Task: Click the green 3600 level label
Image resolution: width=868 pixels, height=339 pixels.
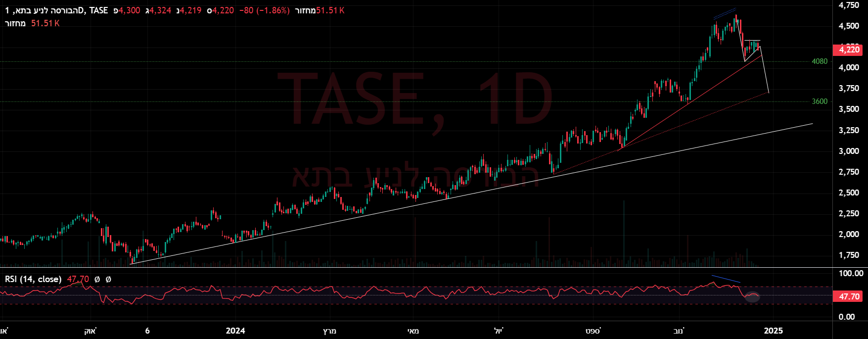Action: [x=820, y=101]
